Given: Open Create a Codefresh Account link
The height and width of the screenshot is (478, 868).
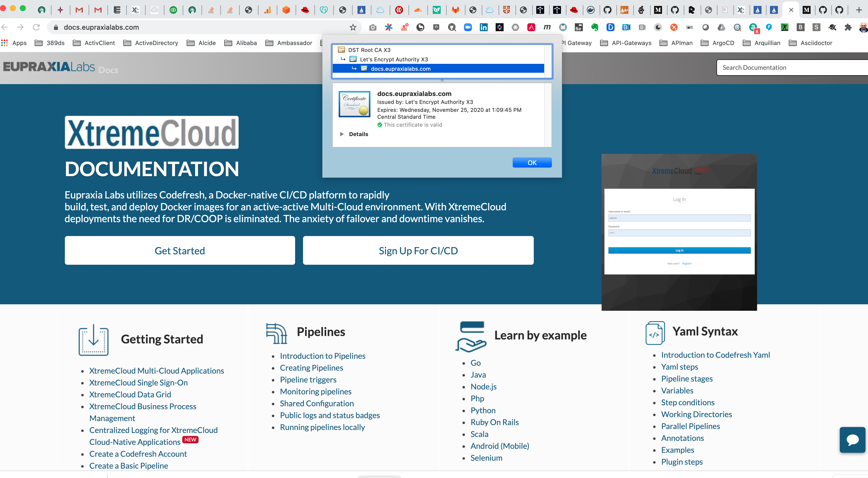Looking at the screenshot, I should click(x=138, y=454).
